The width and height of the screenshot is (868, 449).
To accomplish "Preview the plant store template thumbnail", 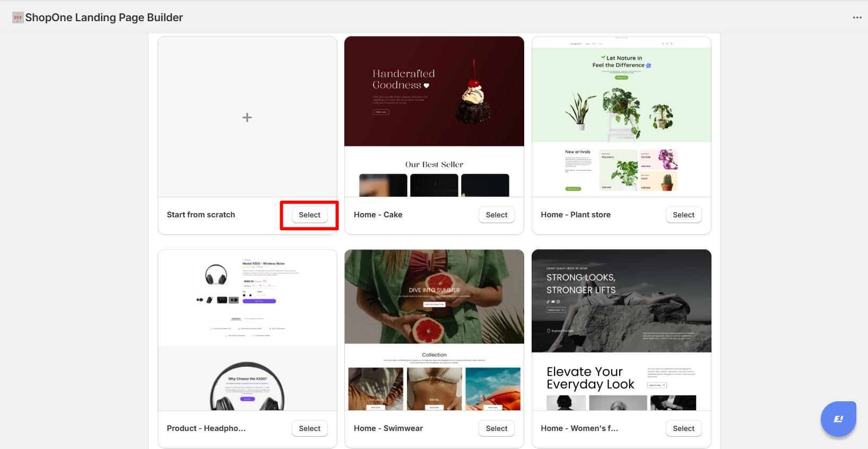I will [621, 117].
